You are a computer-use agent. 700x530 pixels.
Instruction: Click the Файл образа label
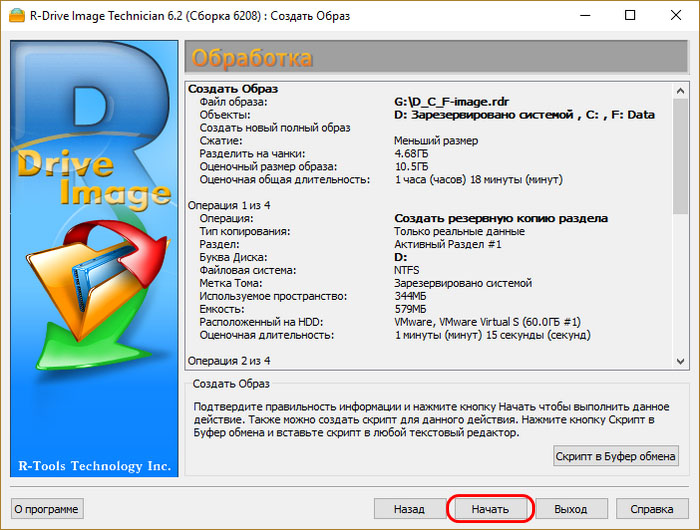tap(233, 102)
